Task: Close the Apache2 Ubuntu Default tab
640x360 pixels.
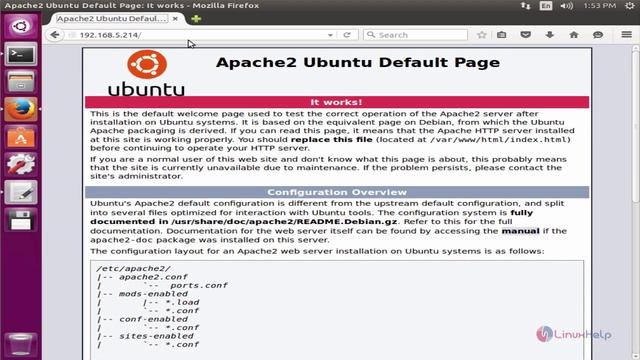Action: (175, 19)
